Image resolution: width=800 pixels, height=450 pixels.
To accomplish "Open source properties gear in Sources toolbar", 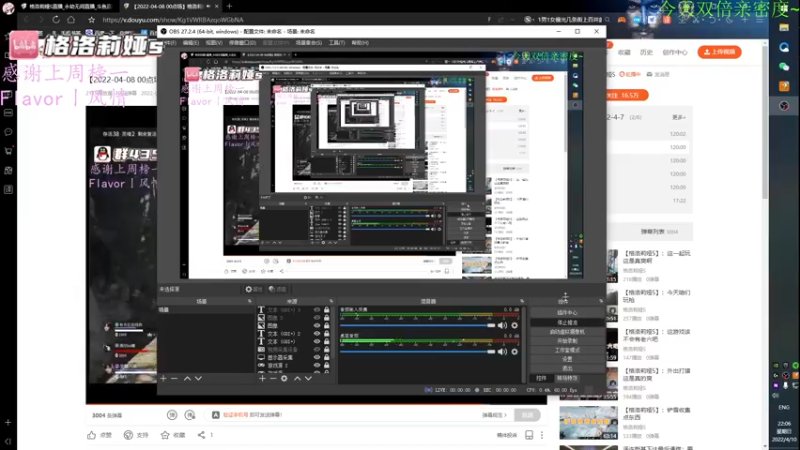I will (x=284, y=379).
